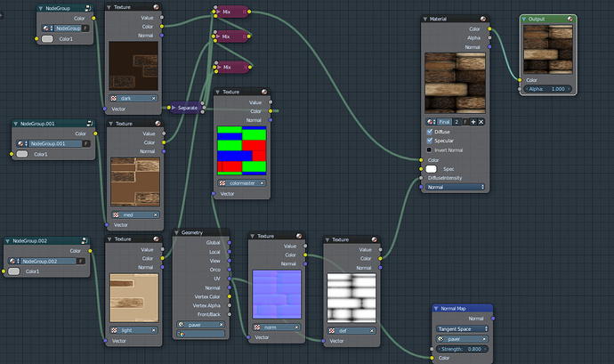Unlink the med texture with X
614x364 pixels.
pyautogui.click(x=155, y=214)
